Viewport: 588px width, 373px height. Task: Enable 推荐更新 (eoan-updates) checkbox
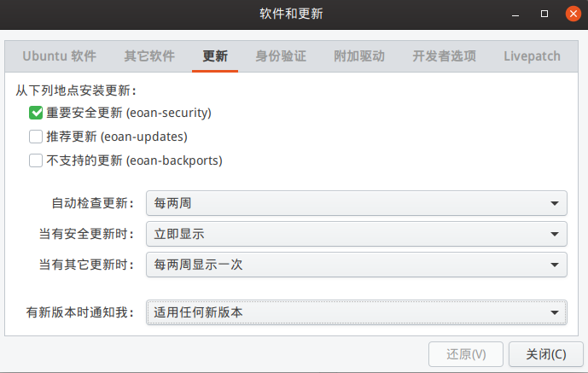click(x=36, y=137)
